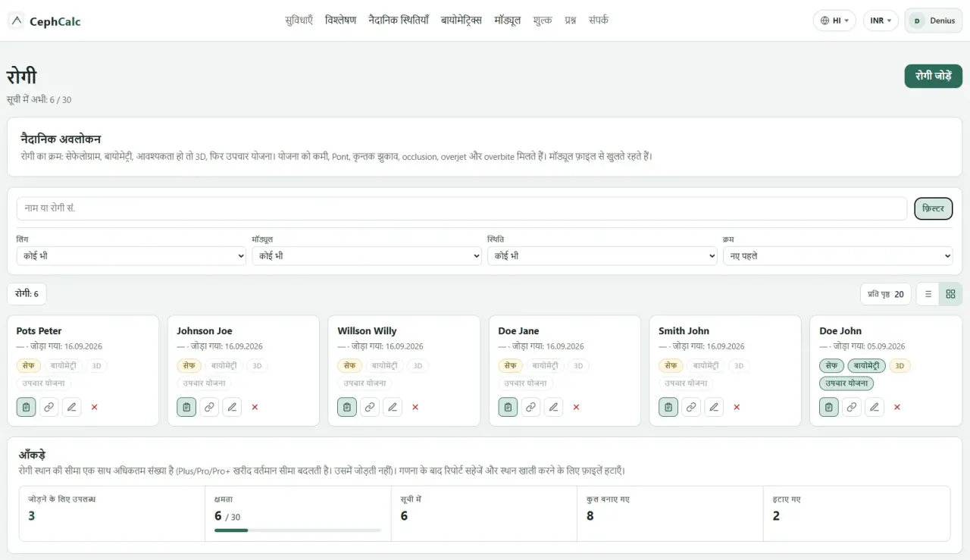Change प्रति पृष्ठ 20 page size
The width and height of the screenshot is (970, 560).
[x=886, y=294]
